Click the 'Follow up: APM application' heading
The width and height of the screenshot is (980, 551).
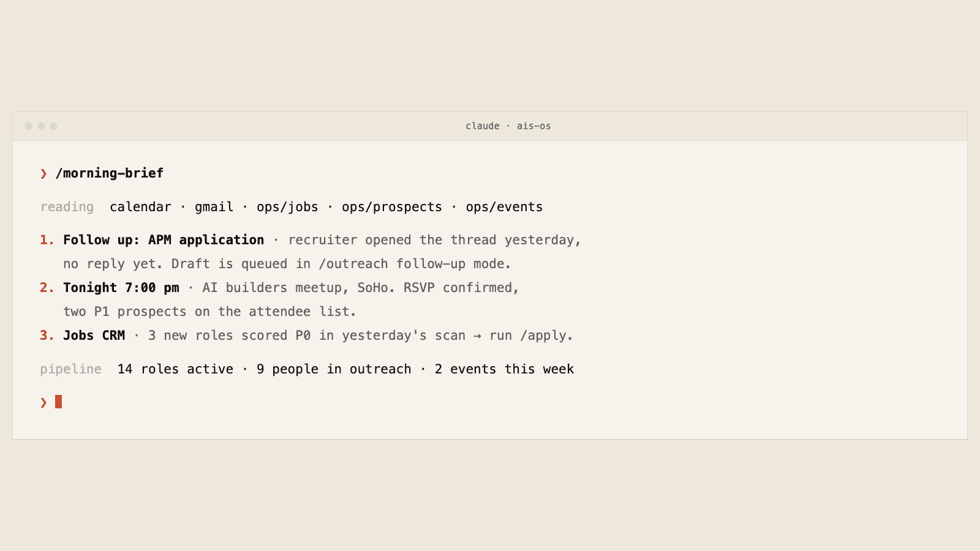point(164,240)
